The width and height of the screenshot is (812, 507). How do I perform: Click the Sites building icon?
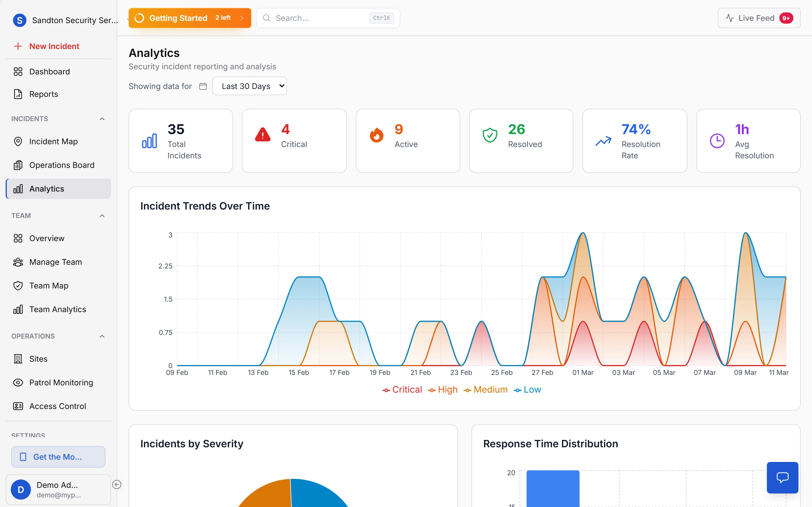[18, 359]
